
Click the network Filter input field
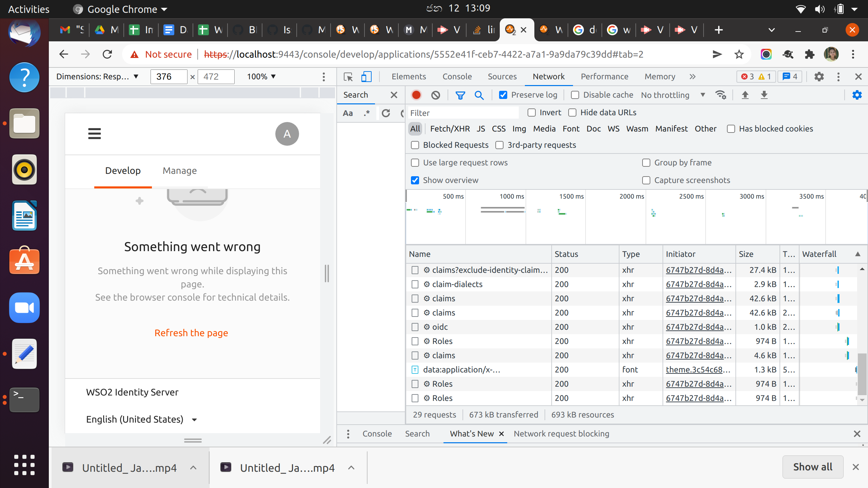click(462, 113)
